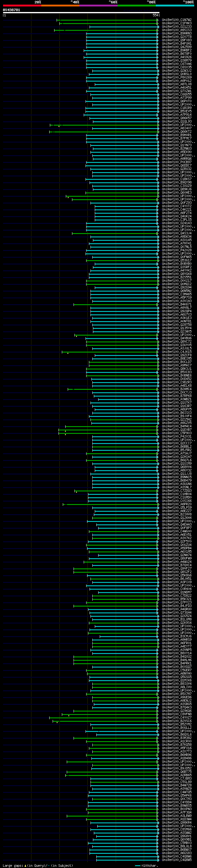The width and height of the screenshot is (197, 868).
Task: Select the UniRef100_Q2NA74 label
Action: tap(176, 555)
